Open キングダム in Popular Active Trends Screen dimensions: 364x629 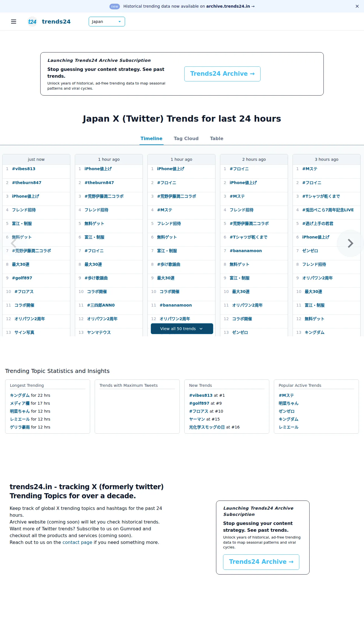[x=289, y=419]
